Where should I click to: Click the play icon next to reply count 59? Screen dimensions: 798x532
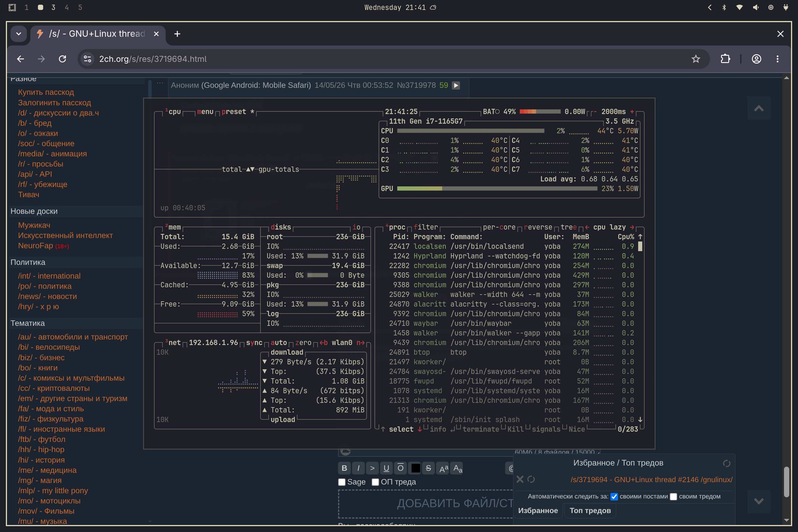pos(456,85)
